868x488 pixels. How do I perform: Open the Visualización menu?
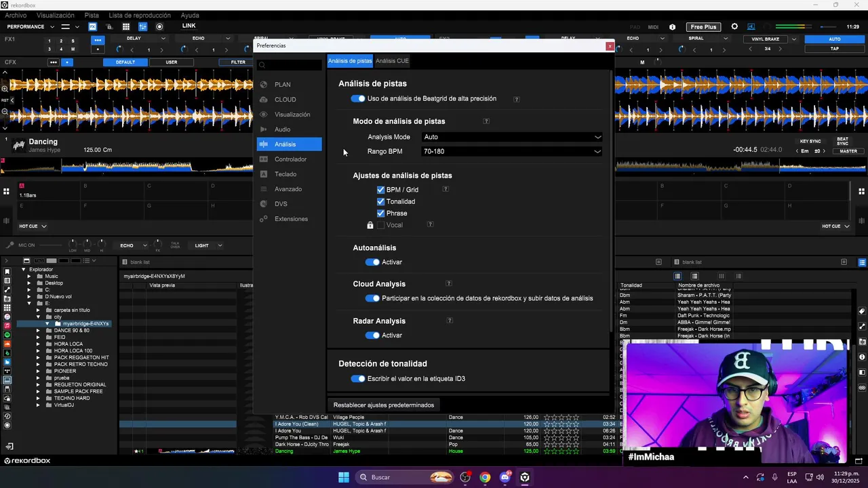tap(56, 15)
